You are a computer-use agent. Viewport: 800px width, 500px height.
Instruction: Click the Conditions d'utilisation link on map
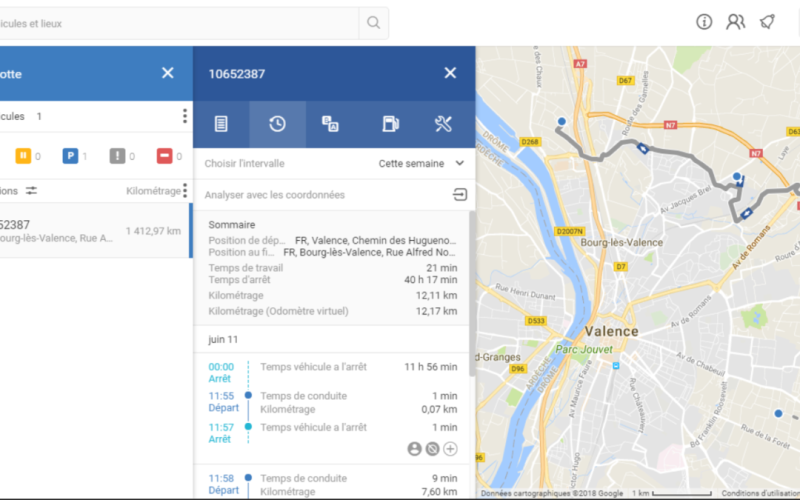coord(760,493)
